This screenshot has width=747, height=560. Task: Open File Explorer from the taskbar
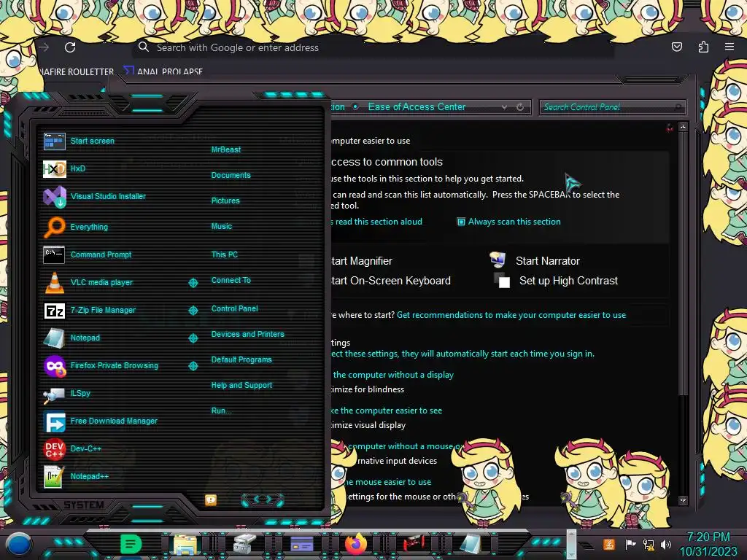click(185, 544)
